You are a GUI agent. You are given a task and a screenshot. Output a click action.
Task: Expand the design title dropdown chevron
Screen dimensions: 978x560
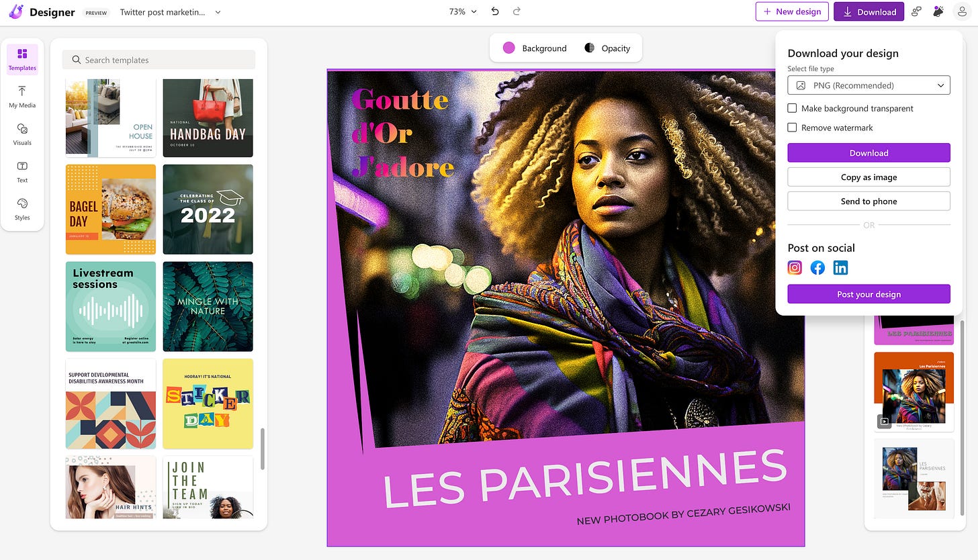[x=218, y=12]
